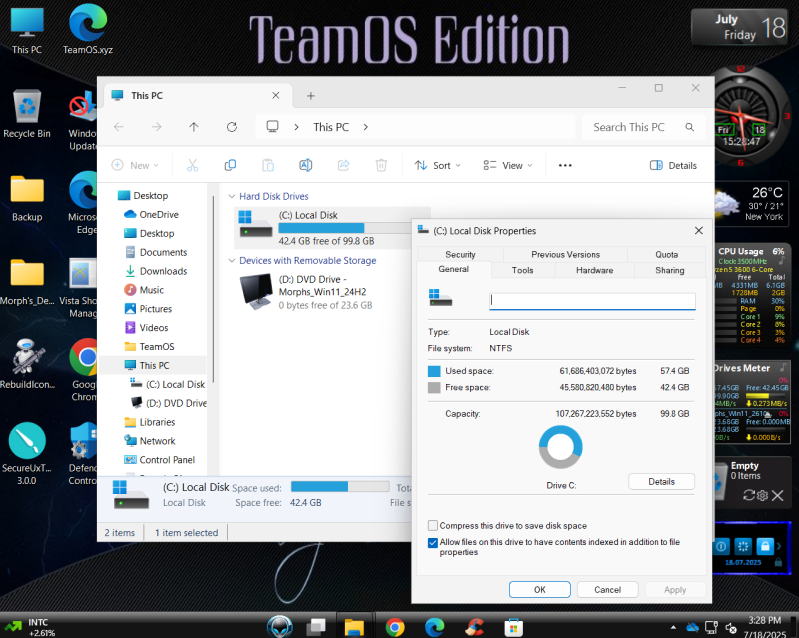Switch to the Quota tab
This screenshot has height=638, width=799.
coord(666,254)
